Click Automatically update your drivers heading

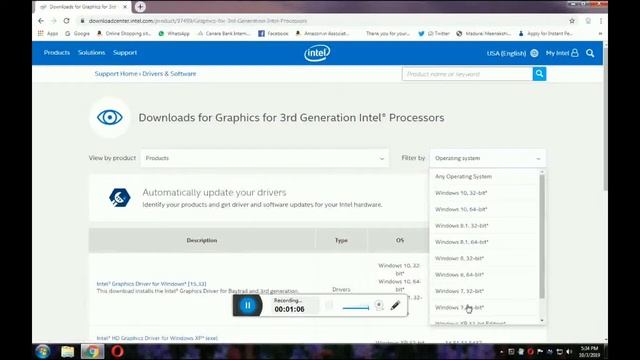(x=214, y=192)
